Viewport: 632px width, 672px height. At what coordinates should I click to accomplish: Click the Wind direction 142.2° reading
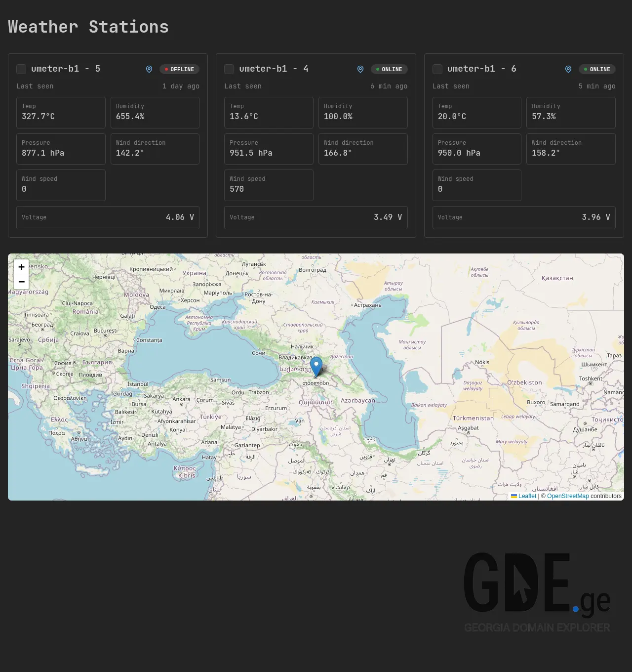coord(155,149)
